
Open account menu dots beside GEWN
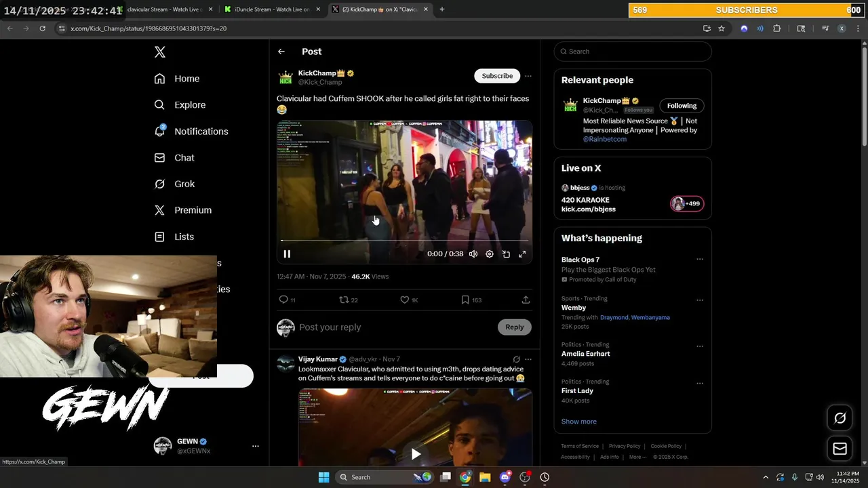[256, 446]
